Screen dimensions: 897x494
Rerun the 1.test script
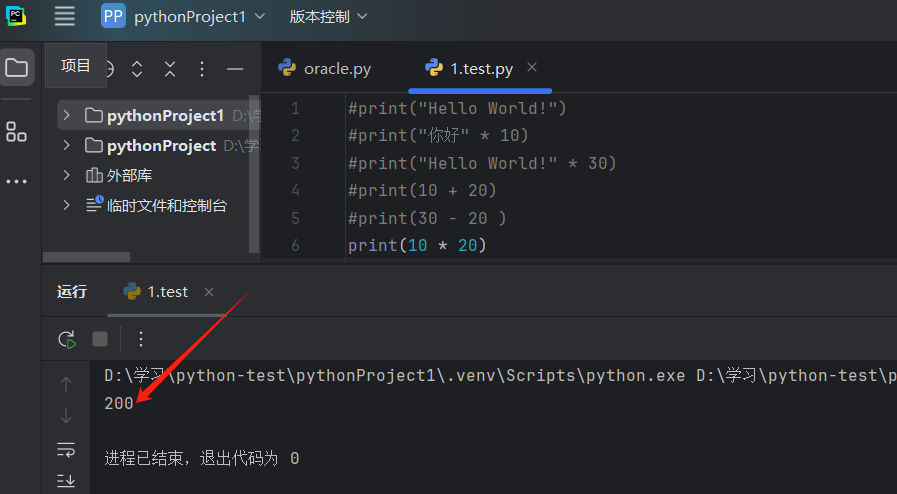coord(67,339)
